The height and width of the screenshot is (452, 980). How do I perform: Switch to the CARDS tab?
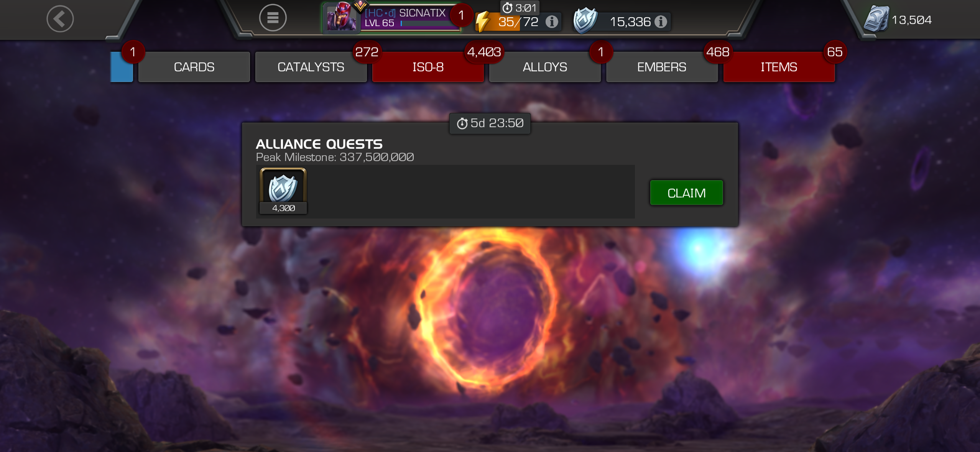(194, 67)
